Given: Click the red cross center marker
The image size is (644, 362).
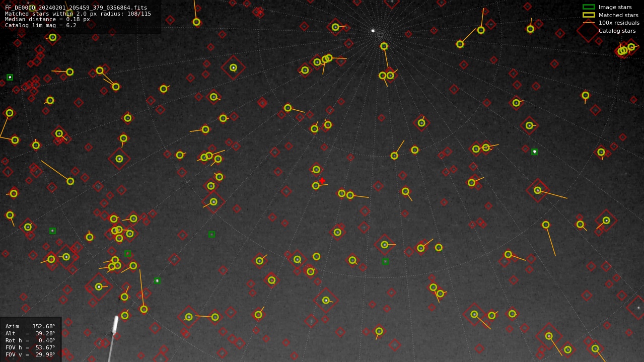Looking at the screenshot, I should tap(322, 181).
